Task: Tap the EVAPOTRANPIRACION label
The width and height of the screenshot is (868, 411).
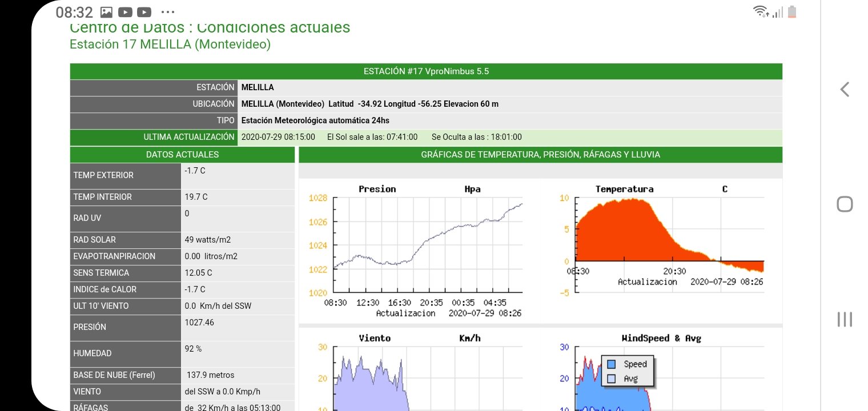Action: (126, 256)
